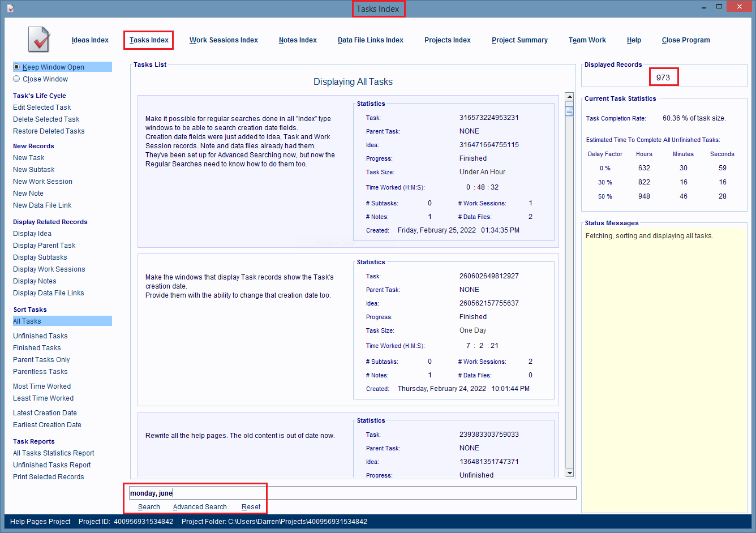Click Display Data File Links
The width and height of the screenshot is (756, 533).
pos(49,293)
